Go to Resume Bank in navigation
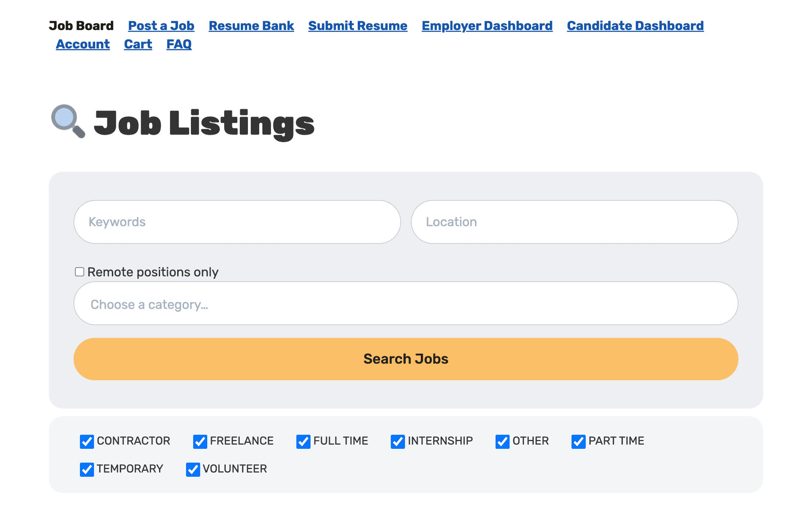The width and height of the screenshot is (812, 516). [x=251, y=26]
